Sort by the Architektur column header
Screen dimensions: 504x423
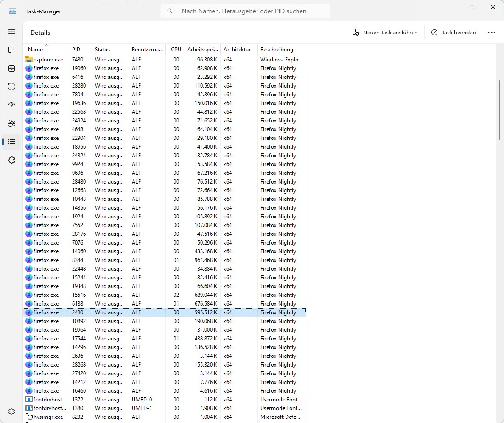click(x=239, y=50)
